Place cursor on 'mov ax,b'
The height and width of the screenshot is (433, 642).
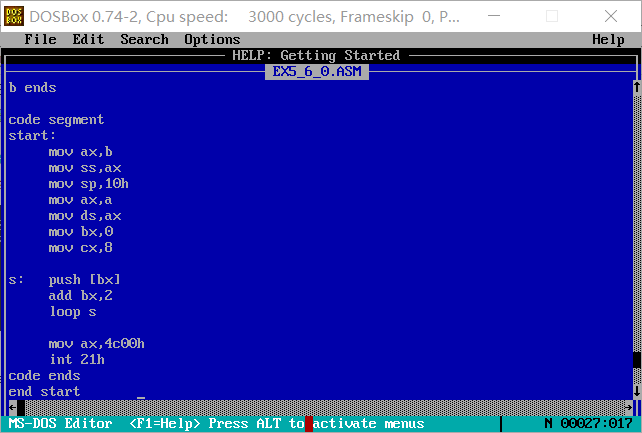[x=80, y=152]
